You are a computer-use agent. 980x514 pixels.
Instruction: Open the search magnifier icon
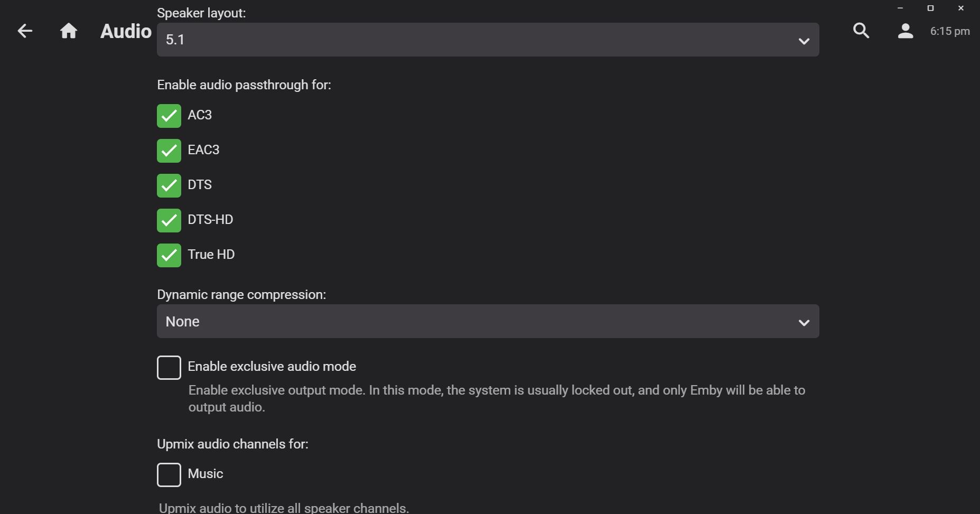(x=861, y=31)
